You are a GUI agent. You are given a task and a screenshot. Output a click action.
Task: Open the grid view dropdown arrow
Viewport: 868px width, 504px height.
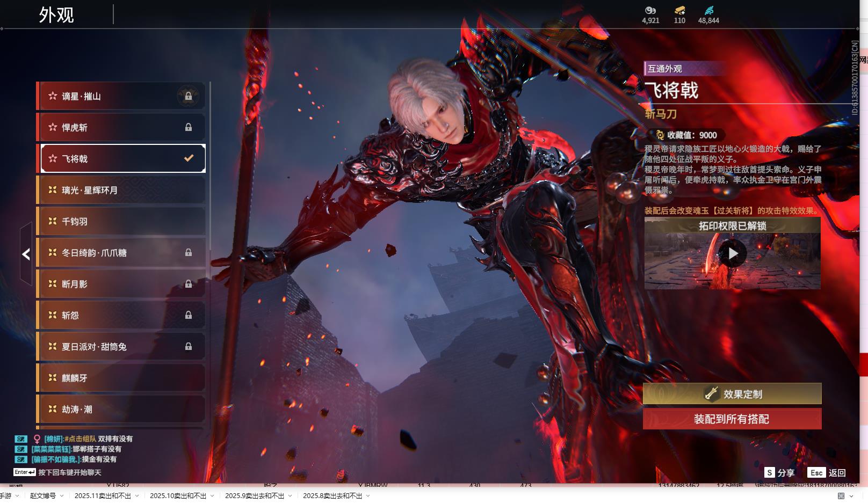[x=851, y=496]
